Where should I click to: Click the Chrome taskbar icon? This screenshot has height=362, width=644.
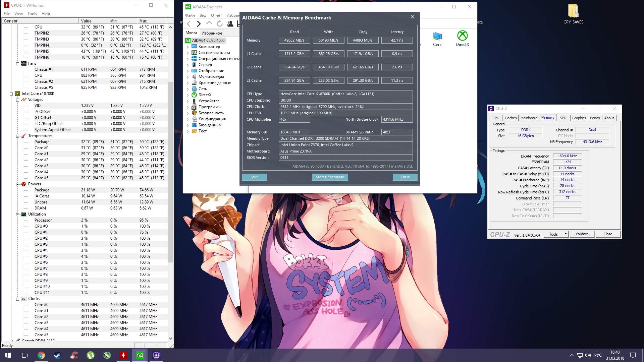[x=41, y=355]
